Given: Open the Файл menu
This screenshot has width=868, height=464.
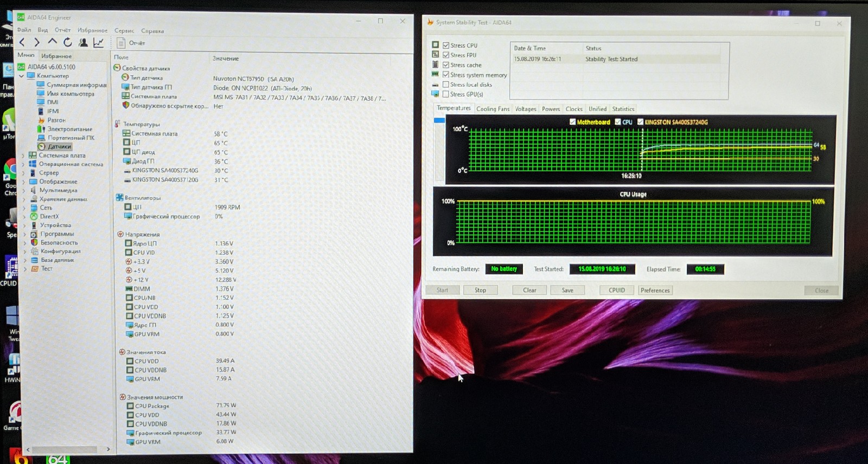Looking at the screenshot, I should (x=24, y=30).
